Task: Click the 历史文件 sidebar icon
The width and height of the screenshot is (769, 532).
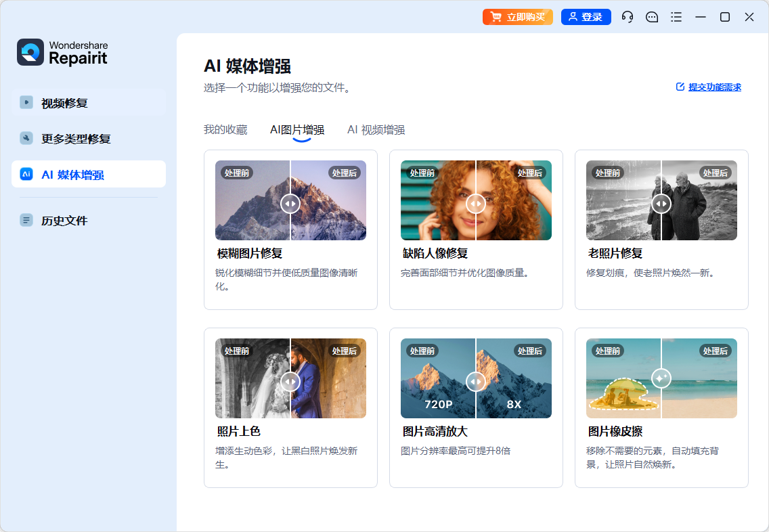Action: click(26, 221)
